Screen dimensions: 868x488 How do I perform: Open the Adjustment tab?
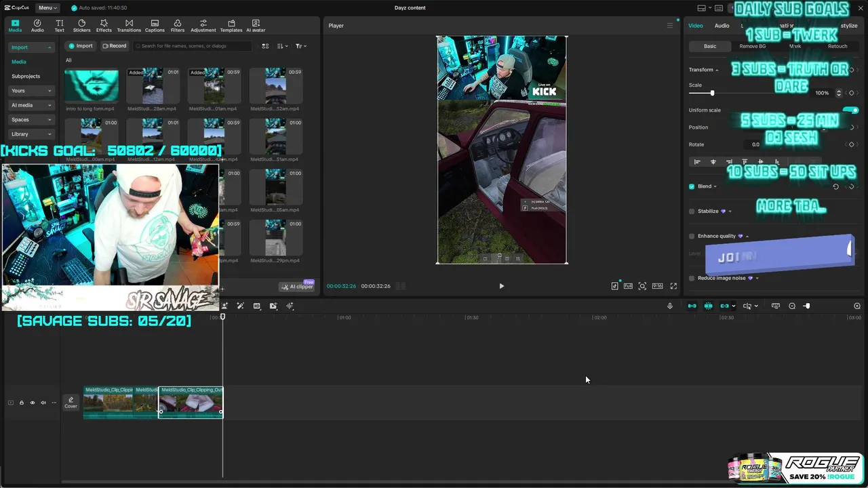click(203, 26)
